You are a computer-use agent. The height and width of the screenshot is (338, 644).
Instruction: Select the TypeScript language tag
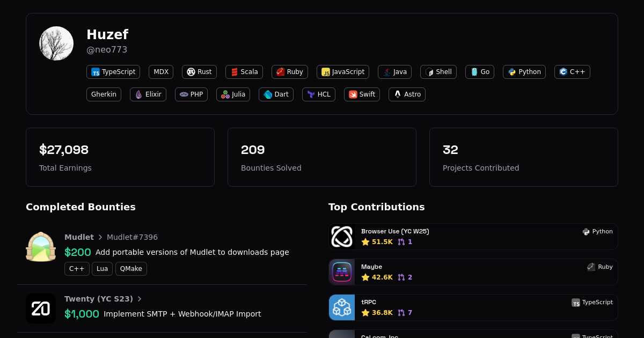pyautogui.click(x=113, y=72)
